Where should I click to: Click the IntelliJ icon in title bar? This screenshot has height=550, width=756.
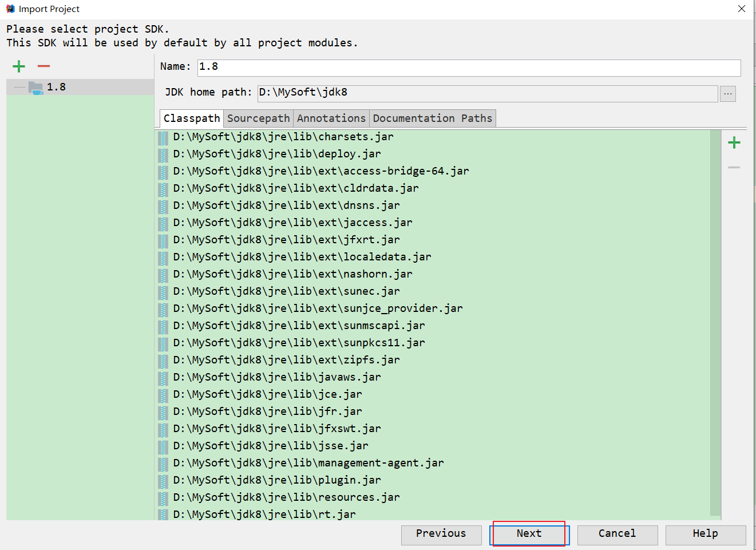point(10,9)
